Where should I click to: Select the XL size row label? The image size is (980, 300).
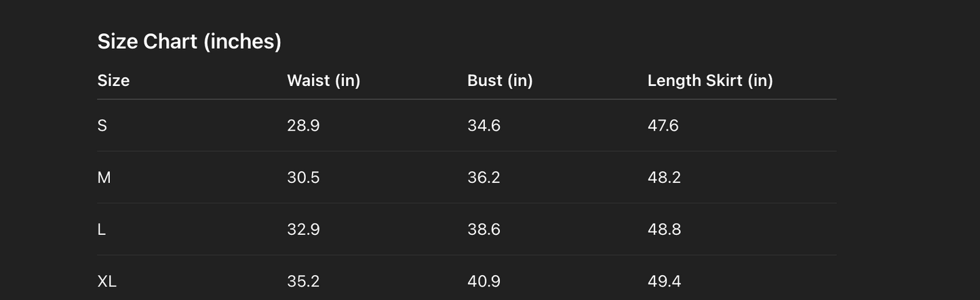[107, 281]
